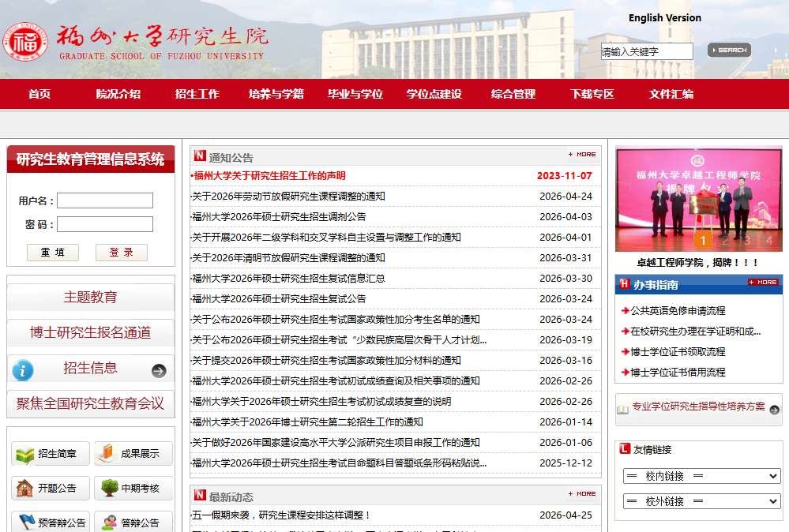Open the 主题教育 banner link
Image resolution: width=789 pixels, height=532 pixels.
click(x=91, y=297)
